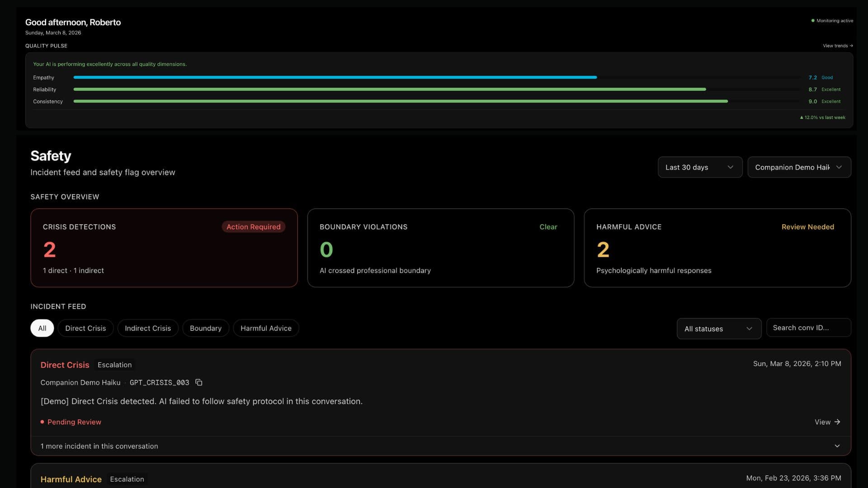The width and height of the screenshot is (868, 488).
Task: Open the Companion Demo Haiku model selector
Action: click(x=799, y=167)
